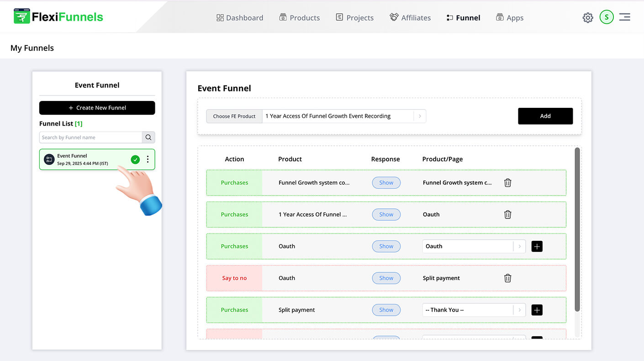Click the user profile avatar S

pos(607,17)
